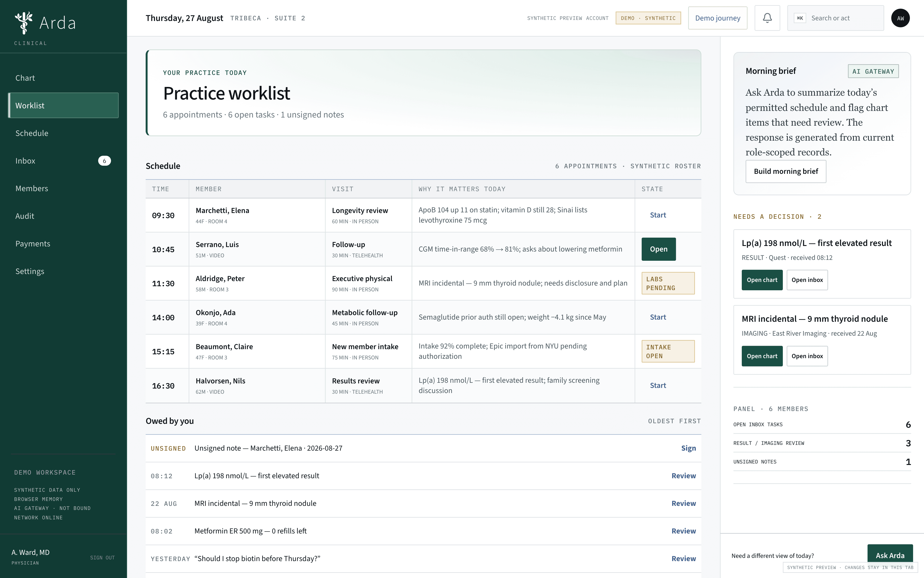This screenshot has width=924, height=578.
Task: Click the UNSIGNED NOTES panel row
Action: [822, 462]
